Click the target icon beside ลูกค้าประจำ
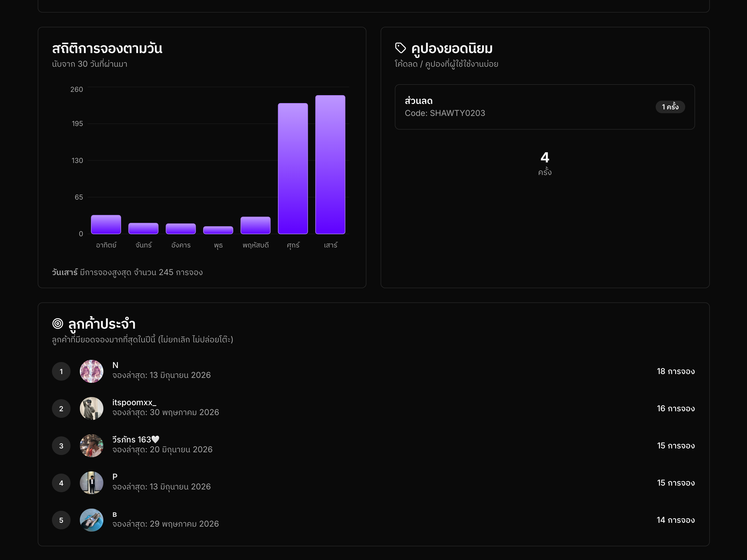747x560 pixels. point(58,323)
